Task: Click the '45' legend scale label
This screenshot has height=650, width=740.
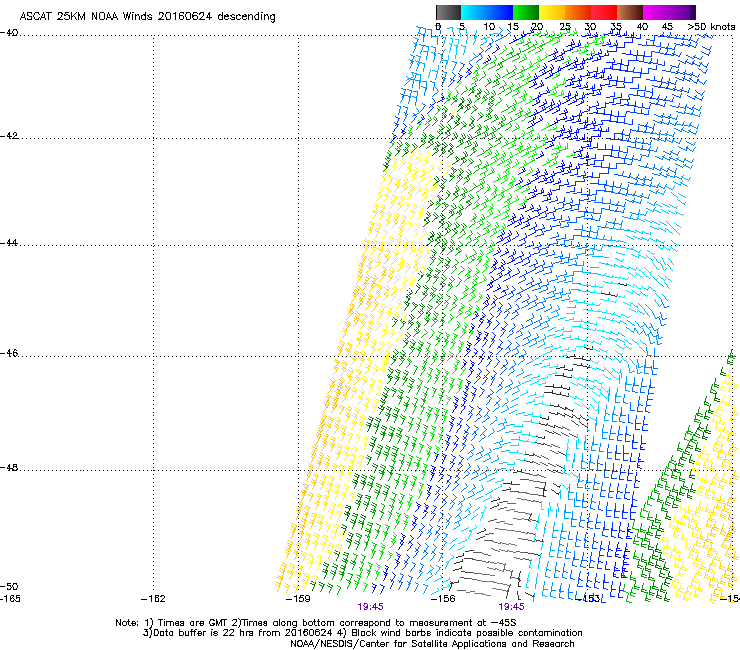Action: pos(667,26)
